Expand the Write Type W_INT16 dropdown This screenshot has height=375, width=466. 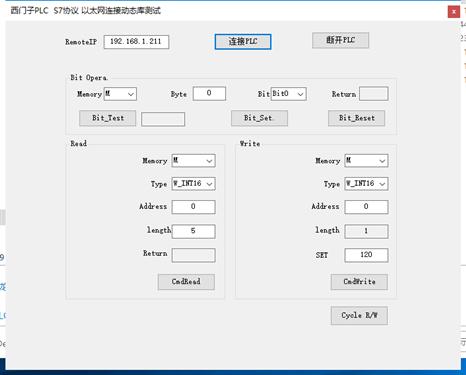coord(366,184)
